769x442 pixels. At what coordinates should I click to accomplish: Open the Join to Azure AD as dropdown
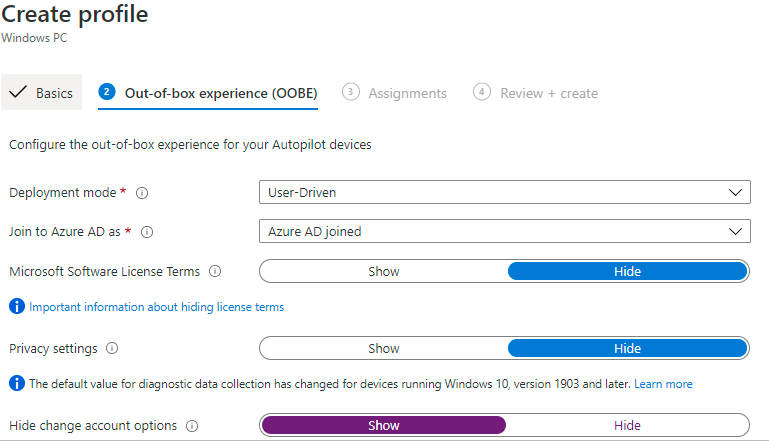click(x=505, y=231)
